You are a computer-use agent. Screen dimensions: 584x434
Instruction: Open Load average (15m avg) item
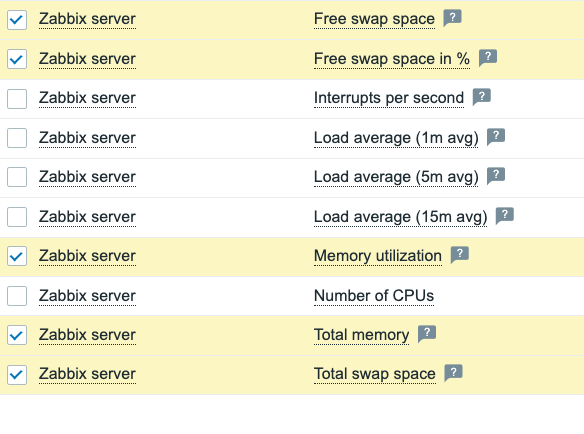tap(400, 217)
